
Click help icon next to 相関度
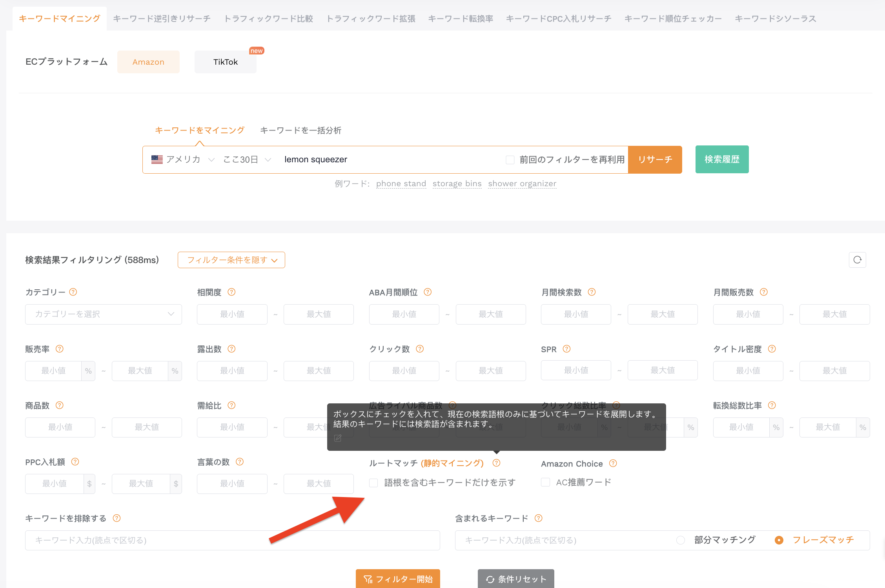pyautogui.click(x=231, y=292)
